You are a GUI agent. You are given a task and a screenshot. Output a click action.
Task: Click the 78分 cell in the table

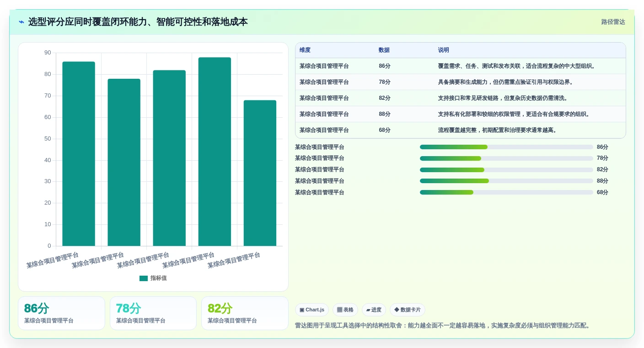pos(385,82)
